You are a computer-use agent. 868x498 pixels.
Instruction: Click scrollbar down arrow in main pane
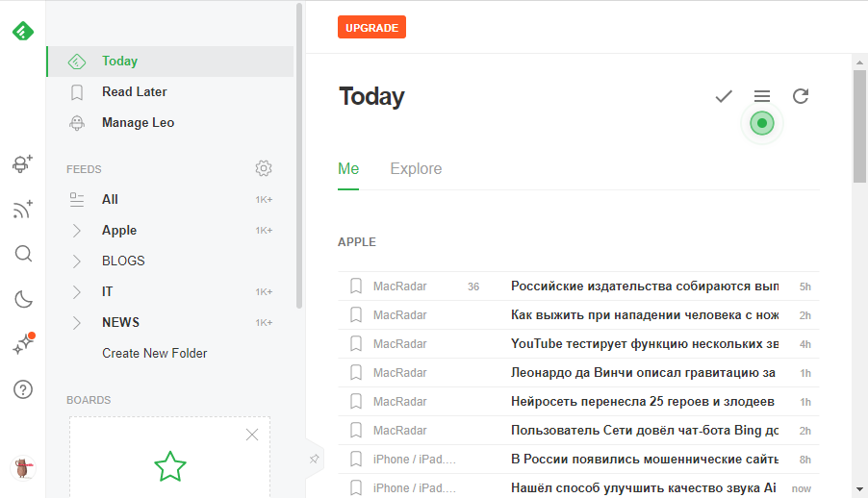(x=859, y=489)
